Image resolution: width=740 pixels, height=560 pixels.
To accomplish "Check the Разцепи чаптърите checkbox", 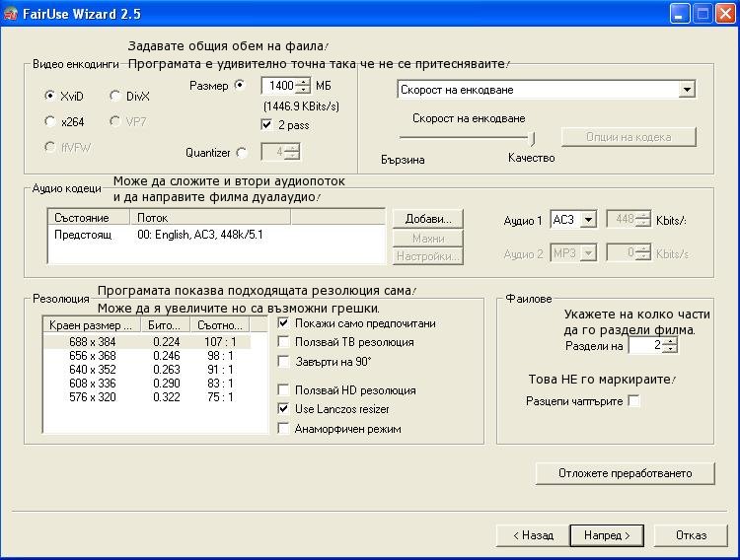I will click(x=634, y=401).
